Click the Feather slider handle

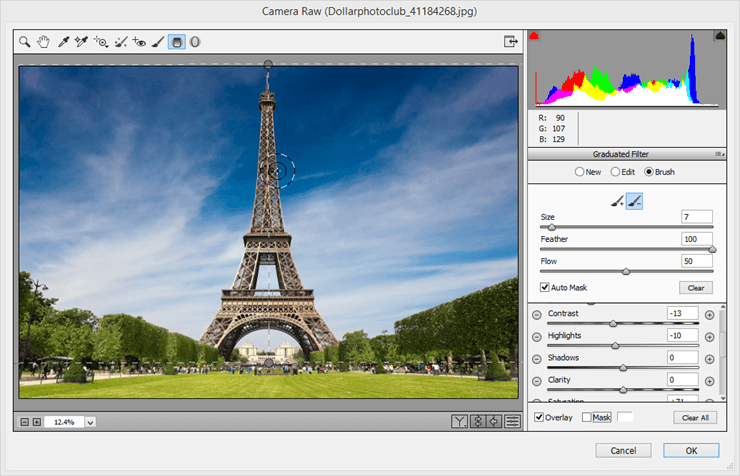(712, 250)
